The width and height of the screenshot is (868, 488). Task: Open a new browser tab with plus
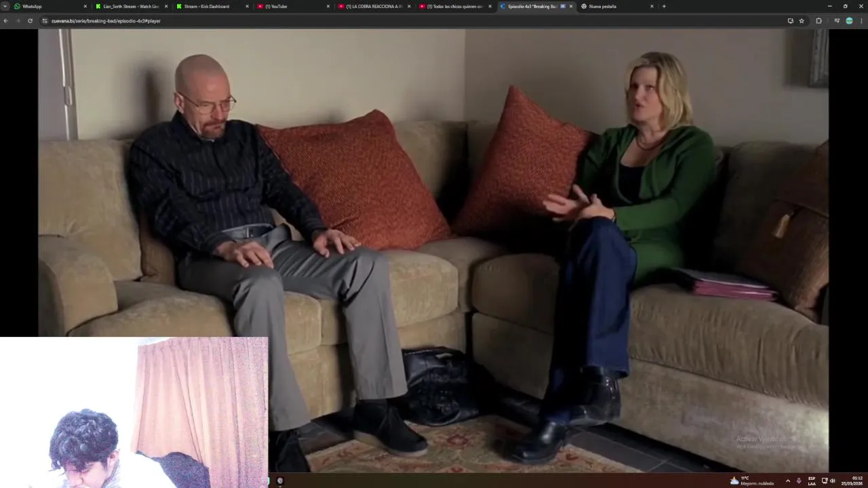(x=664, y=6)
